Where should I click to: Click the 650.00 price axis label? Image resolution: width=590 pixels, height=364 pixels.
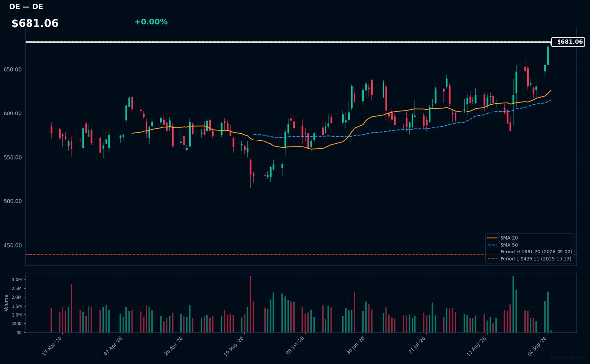[13, 70]
